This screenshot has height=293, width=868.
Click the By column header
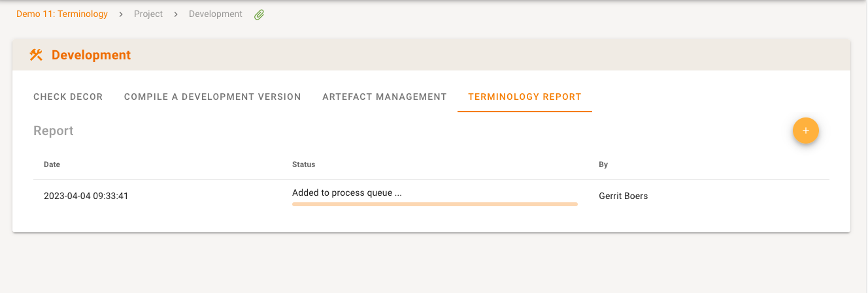pyautogui.click(x=603, y=164)
